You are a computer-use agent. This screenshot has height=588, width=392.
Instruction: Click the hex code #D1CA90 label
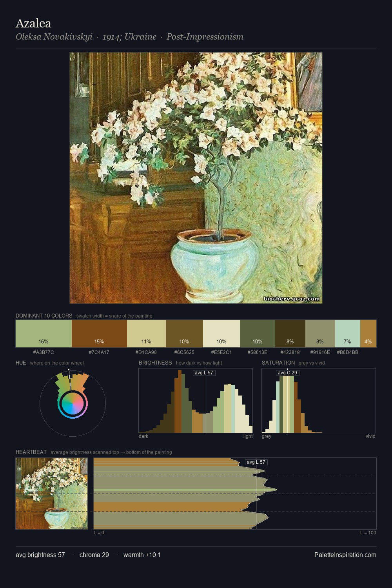point(146,352)
